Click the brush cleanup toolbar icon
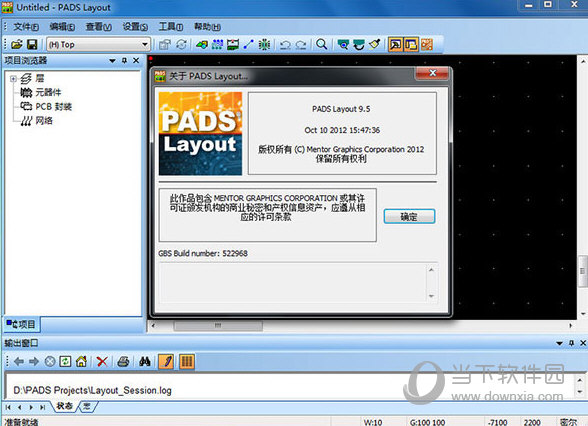This screenshot has height=426, width=588. [374, 45]
